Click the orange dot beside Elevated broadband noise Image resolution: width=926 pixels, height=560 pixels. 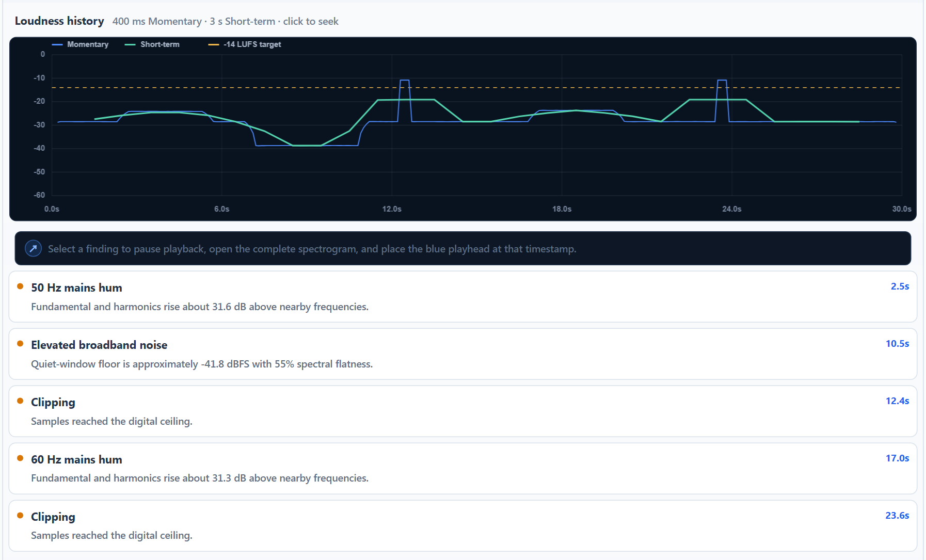pyautogui.click(x=20, y=344)
